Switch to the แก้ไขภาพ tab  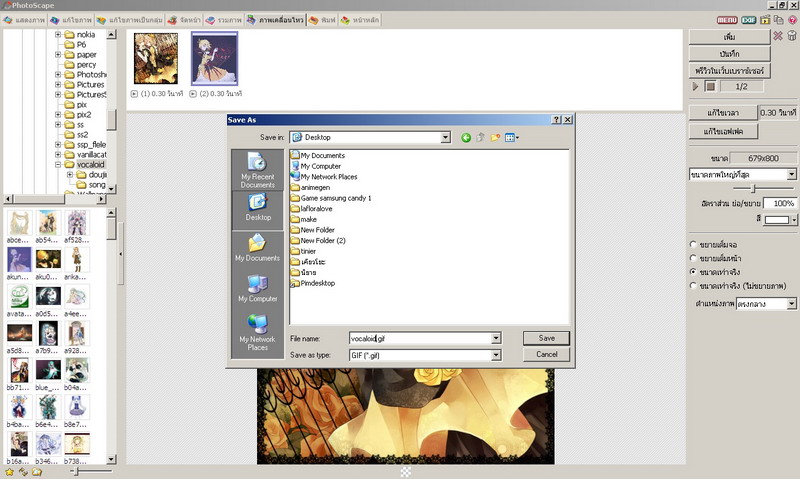(71, 20)
